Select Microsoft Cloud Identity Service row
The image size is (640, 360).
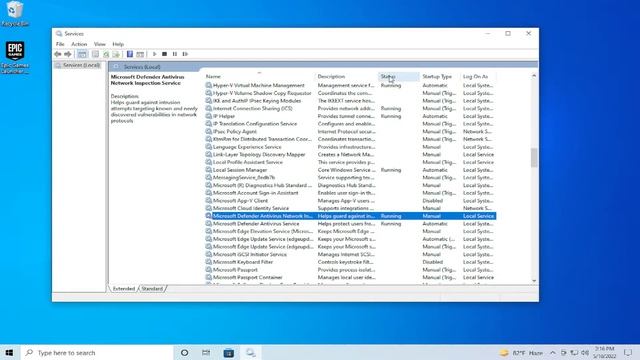coord(350,208)
